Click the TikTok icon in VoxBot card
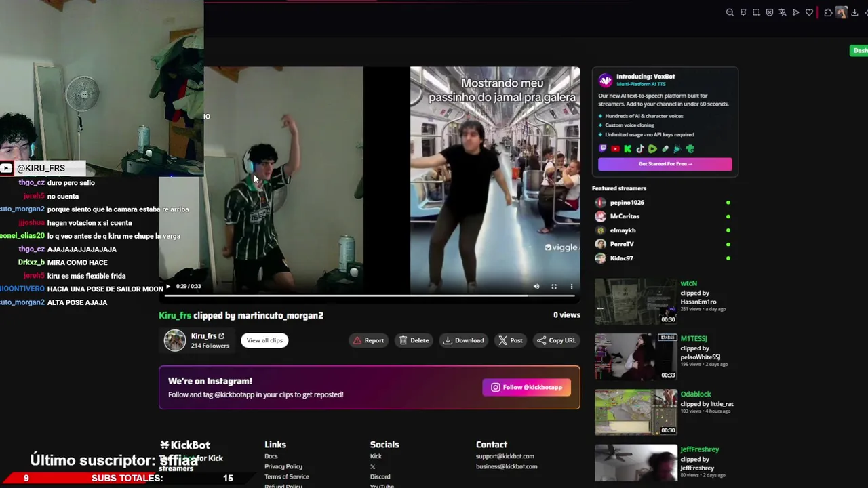The width and height of the screenshot is (868, 488). click(x=640, y=149)
